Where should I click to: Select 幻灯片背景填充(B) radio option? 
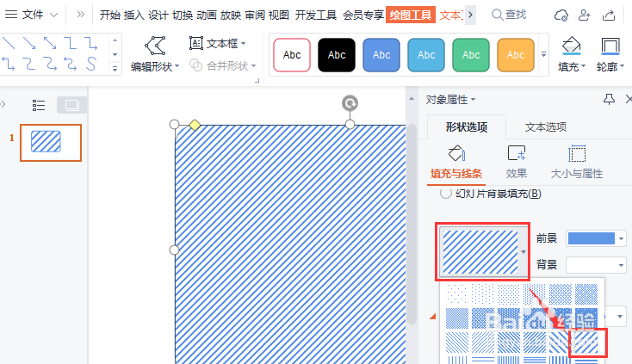coord(491,194)
